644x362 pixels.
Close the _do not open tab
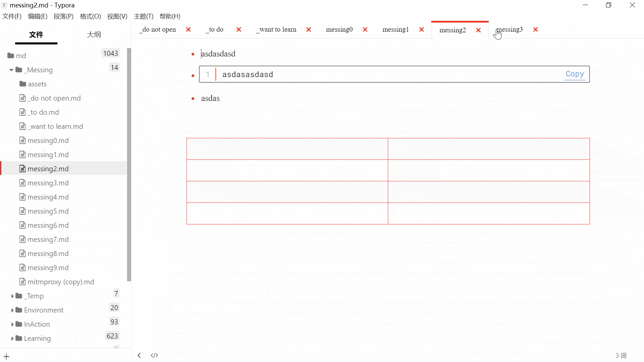pyautogui.click(x=188, y=29)
